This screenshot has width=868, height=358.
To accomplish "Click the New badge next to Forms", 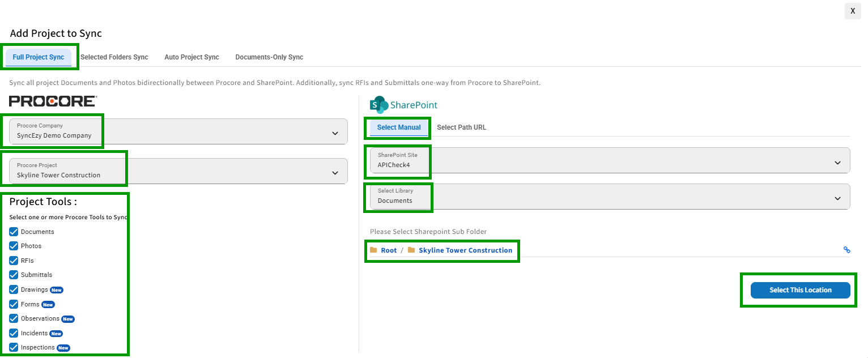I will [48, 305].
